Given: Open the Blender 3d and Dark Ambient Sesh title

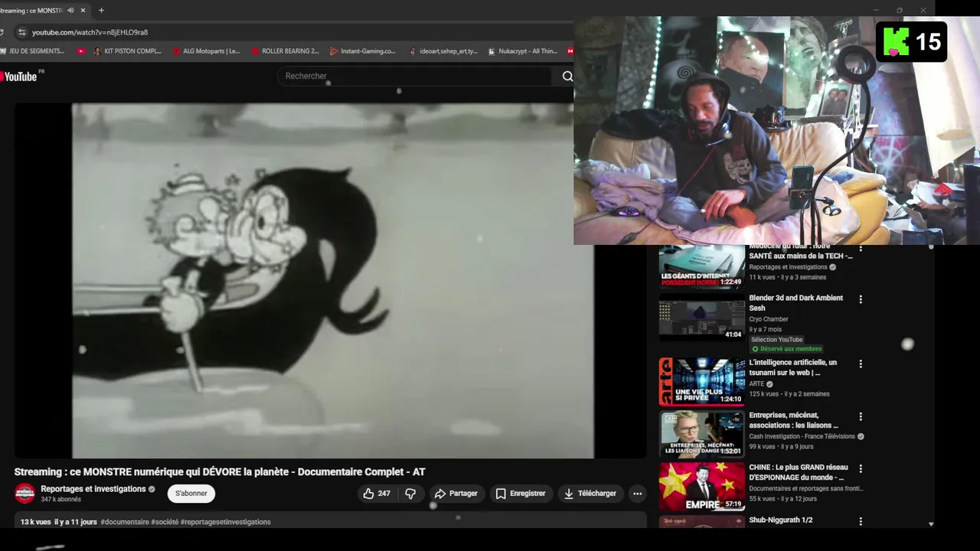Looking at the screenshot, I should click(x=795, y=302).
